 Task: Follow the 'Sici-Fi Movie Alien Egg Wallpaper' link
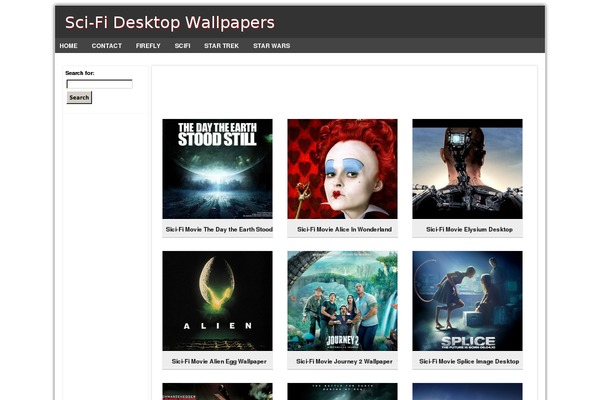pos(219,361)
